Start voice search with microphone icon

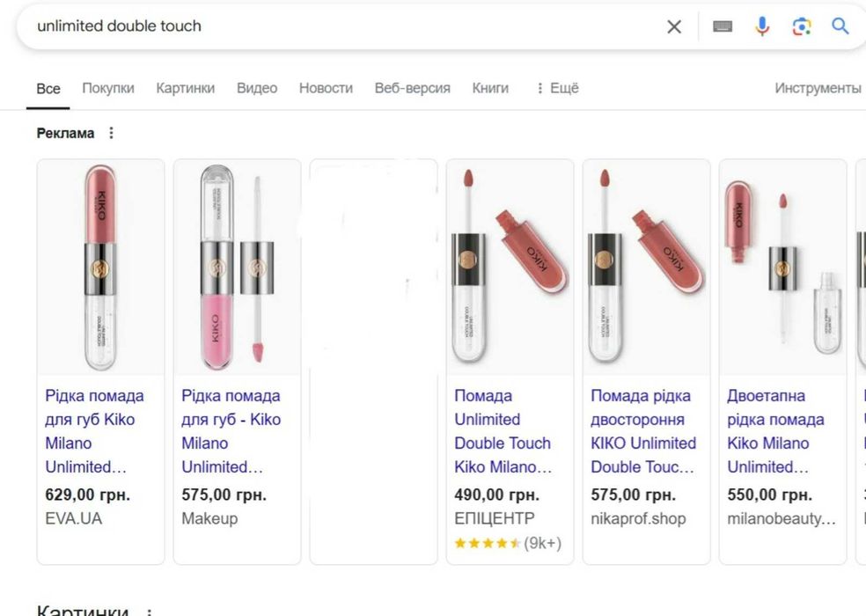coord(762,26)
